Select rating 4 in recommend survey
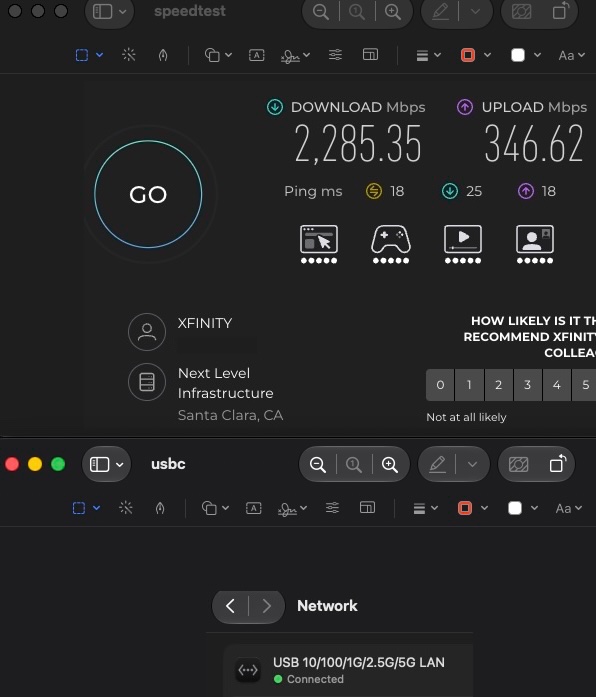The height and width of the screenshot is (697, 596). pyautogui.click(x=556, y=385)
